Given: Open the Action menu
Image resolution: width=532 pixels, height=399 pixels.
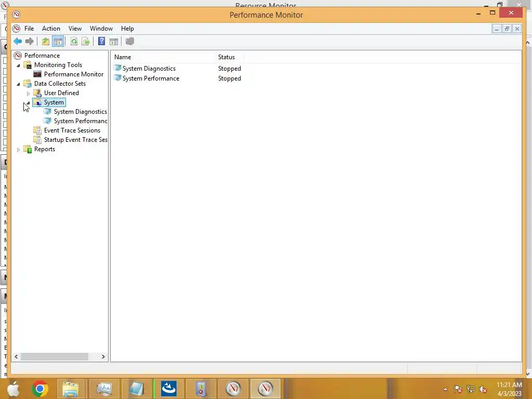Looking at the screenshot, I should coord(51,29).
